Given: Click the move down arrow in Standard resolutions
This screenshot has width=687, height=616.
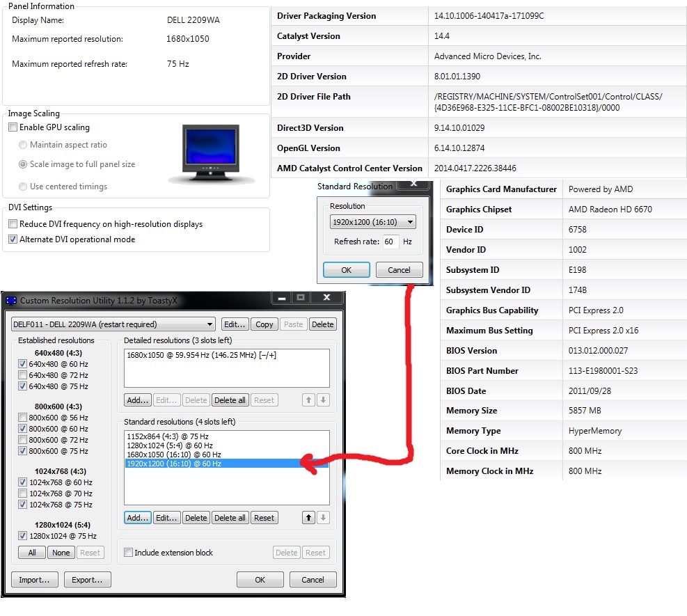Looking at the screenshot, I should coord(323,518).
